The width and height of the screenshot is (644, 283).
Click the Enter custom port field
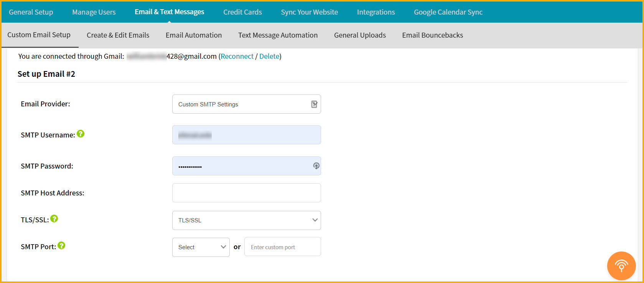[x=283, y=247]
